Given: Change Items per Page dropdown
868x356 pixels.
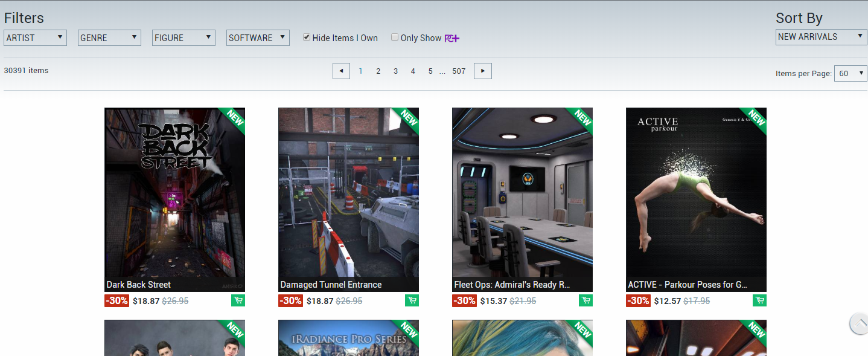Looking at the screenshot, I should 850,73.
